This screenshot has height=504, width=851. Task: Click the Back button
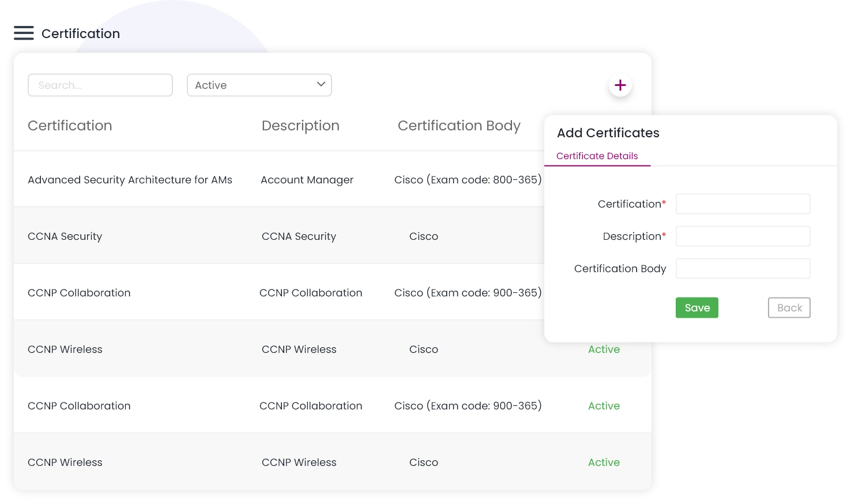point(789,308)
